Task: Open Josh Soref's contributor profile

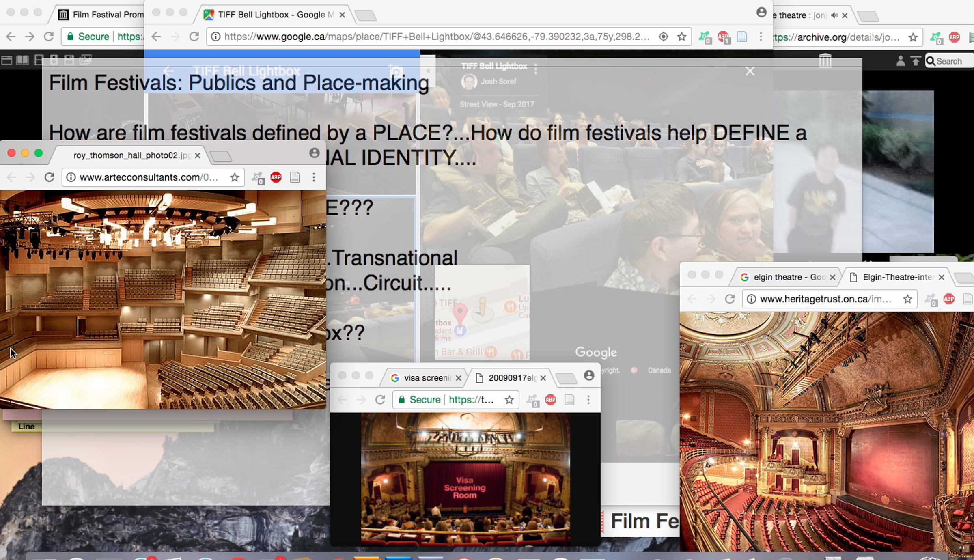Action: pyautogui.click(x=498, y=81)
